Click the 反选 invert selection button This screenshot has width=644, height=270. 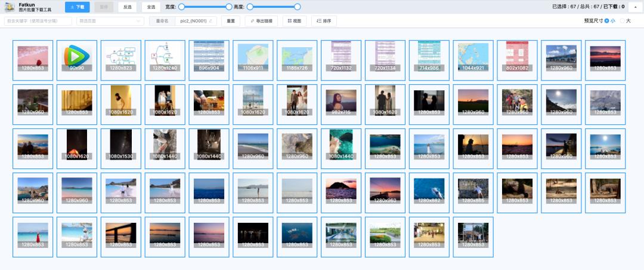pyautogui.click(x=126, y=7)
